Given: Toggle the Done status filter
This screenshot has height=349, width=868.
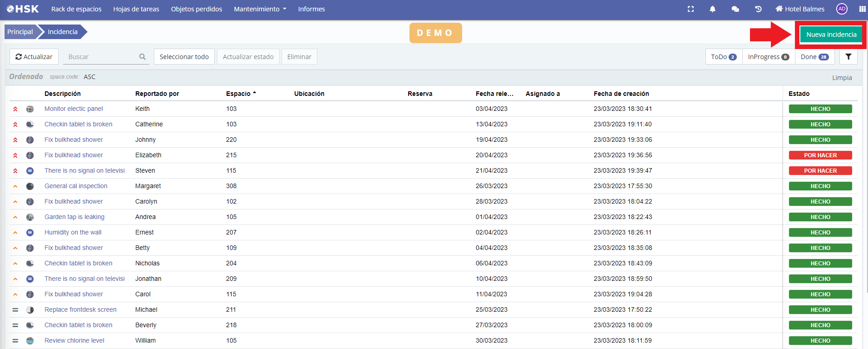Looking at the screenshot, I should 814,57.
